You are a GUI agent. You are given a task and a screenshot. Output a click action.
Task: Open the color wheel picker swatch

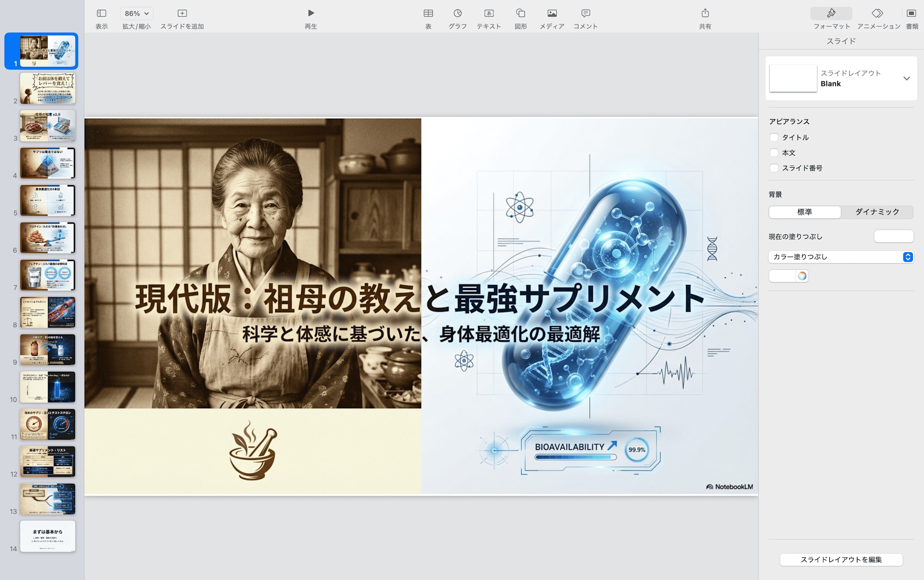[802, 276]
